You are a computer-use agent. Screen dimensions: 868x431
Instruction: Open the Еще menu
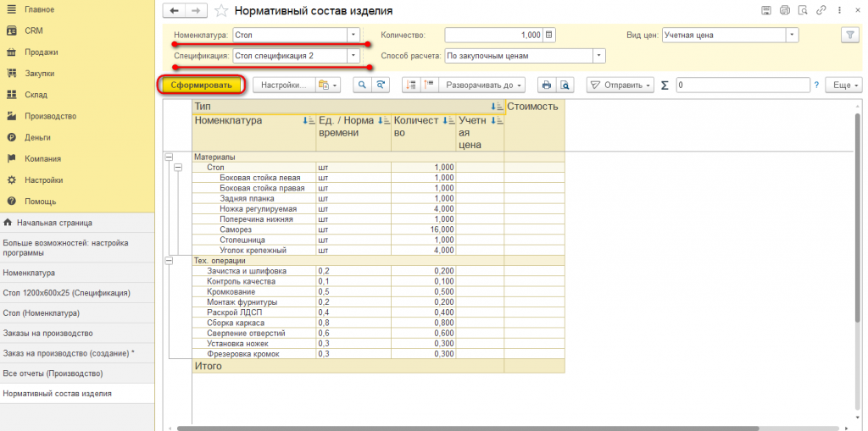click(843, 86)
